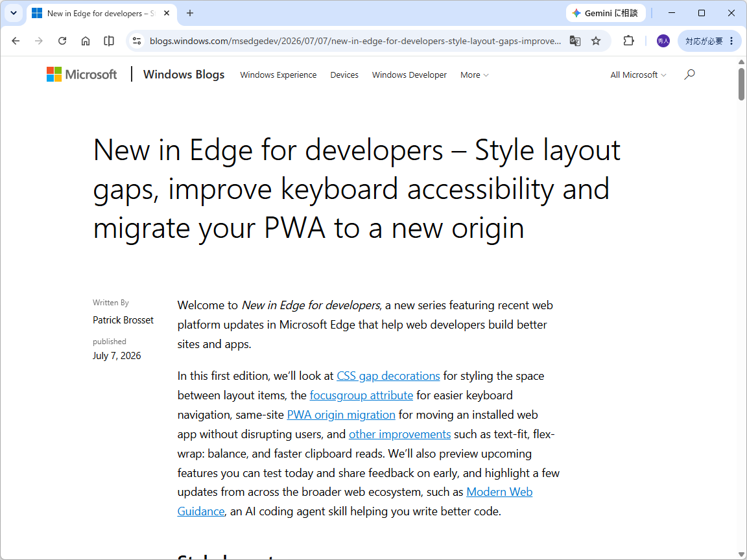The height and width of the screenshot is (560, 747).
Task: Go to the Windows Blogs home link
Action: (184, 75)
